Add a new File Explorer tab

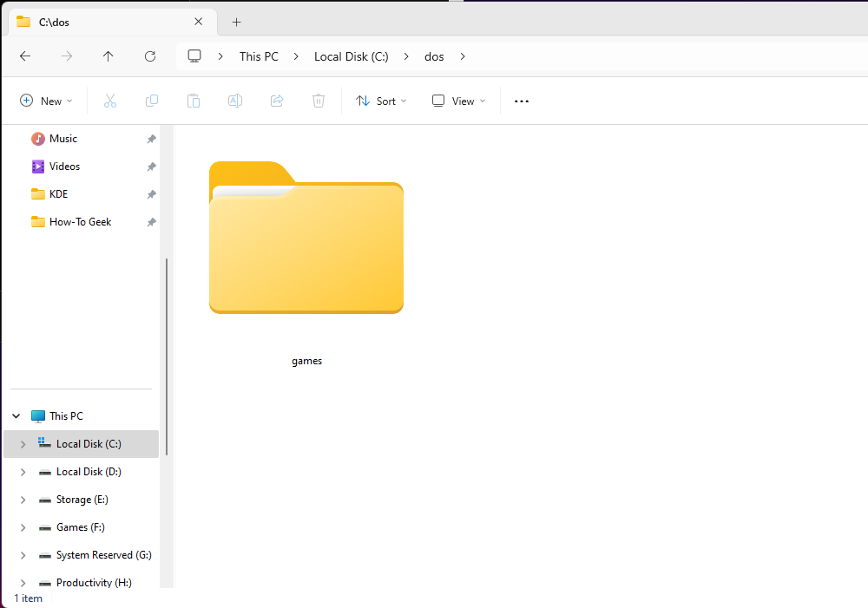click(236, 23)
